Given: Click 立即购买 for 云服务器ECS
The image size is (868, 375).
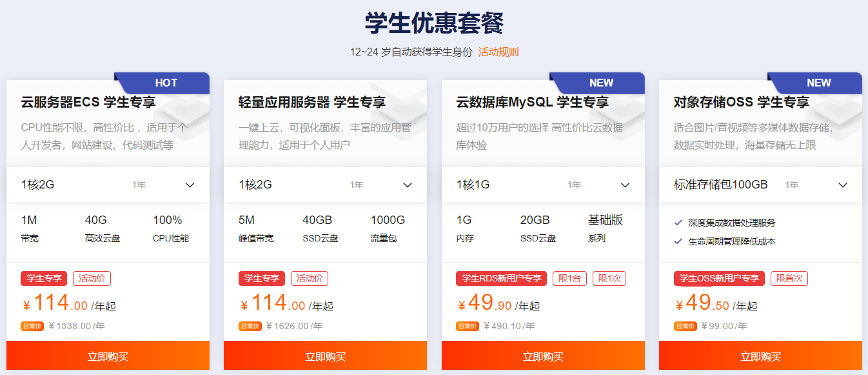Looking at the screenshot, I should (x=108, y=356).
